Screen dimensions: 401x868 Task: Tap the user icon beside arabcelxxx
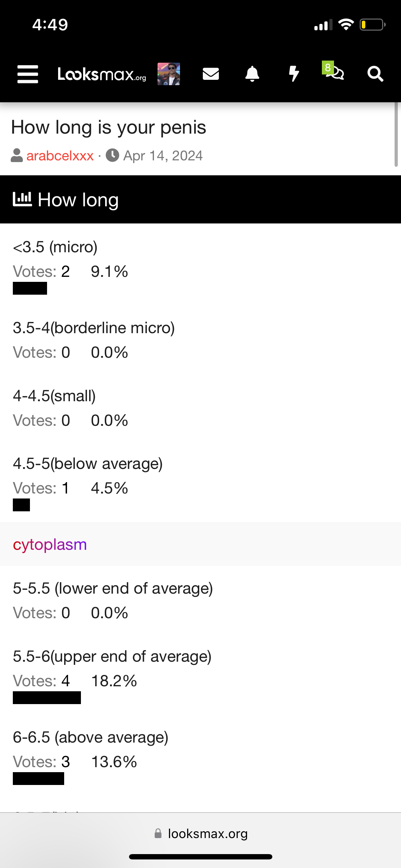click(17, 156)
